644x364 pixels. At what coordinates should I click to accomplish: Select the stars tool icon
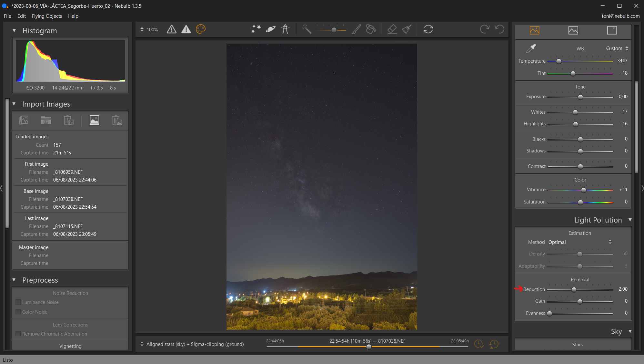(256, 29)
